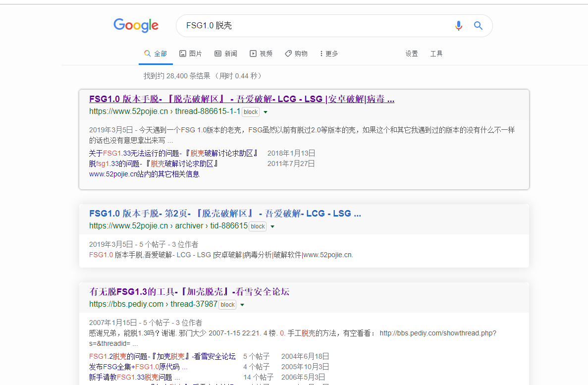Switch to the 图片 tab

(x=191, y=54)
